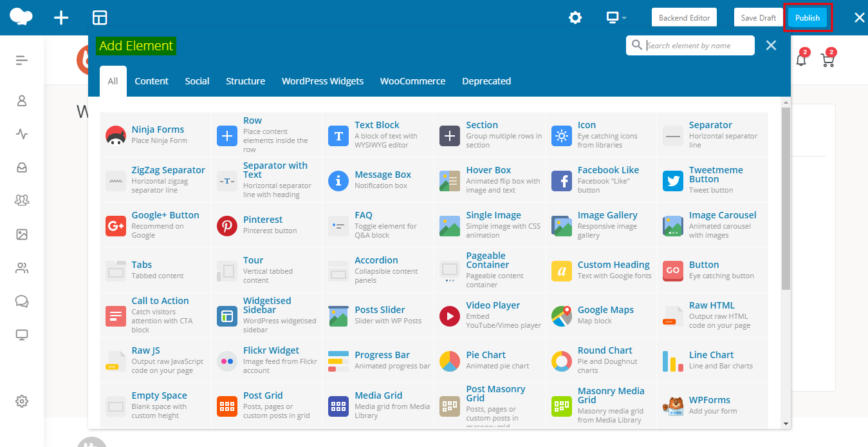Insert the Text Block element icon
Viewport: 868px width, 447px height.
338,135
